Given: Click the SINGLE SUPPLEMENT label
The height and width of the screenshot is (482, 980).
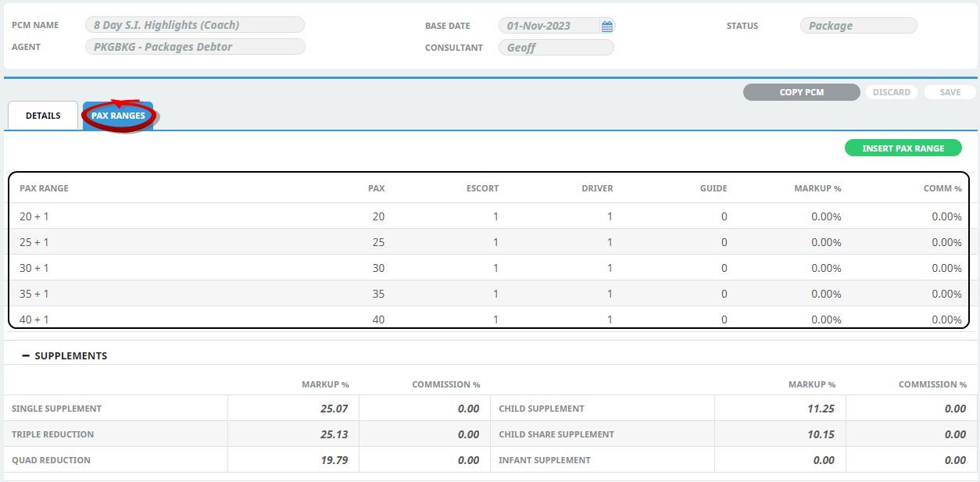Looking at the screenshot, I should [x=56, y=409].
